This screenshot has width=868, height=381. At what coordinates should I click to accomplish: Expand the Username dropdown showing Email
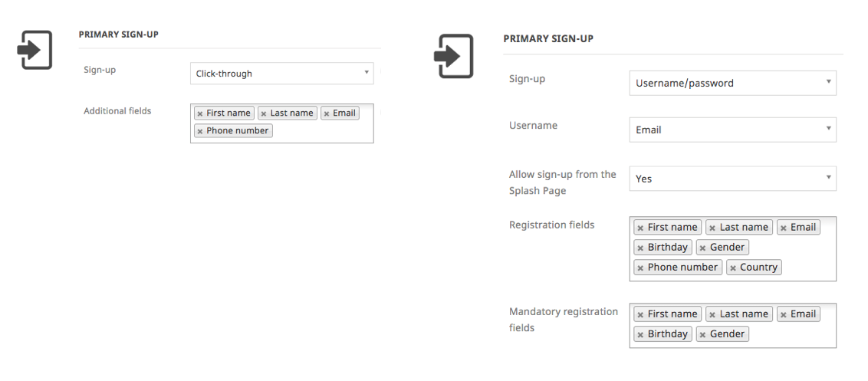click(x=732, y=130)
